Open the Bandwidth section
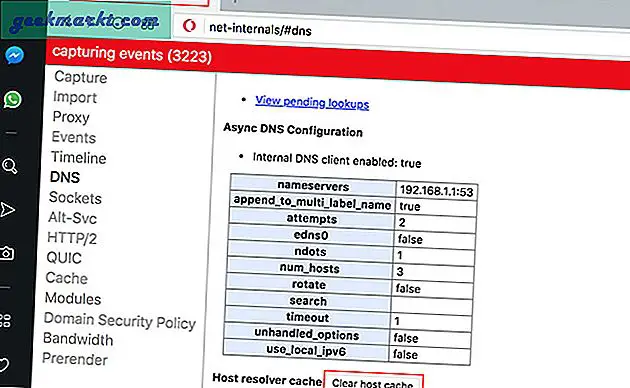Viewport: 630px width, 388px height. point(78,339)
